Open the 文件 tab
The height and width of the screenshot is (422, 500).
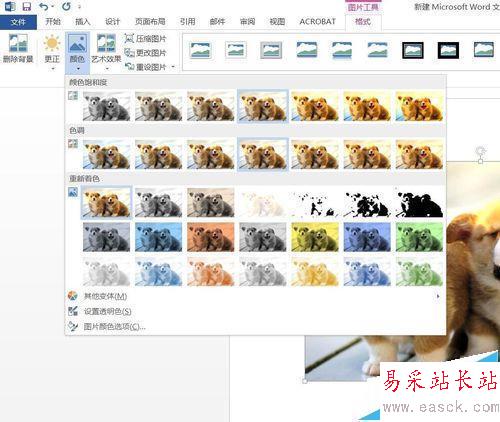tap(18, 22)
